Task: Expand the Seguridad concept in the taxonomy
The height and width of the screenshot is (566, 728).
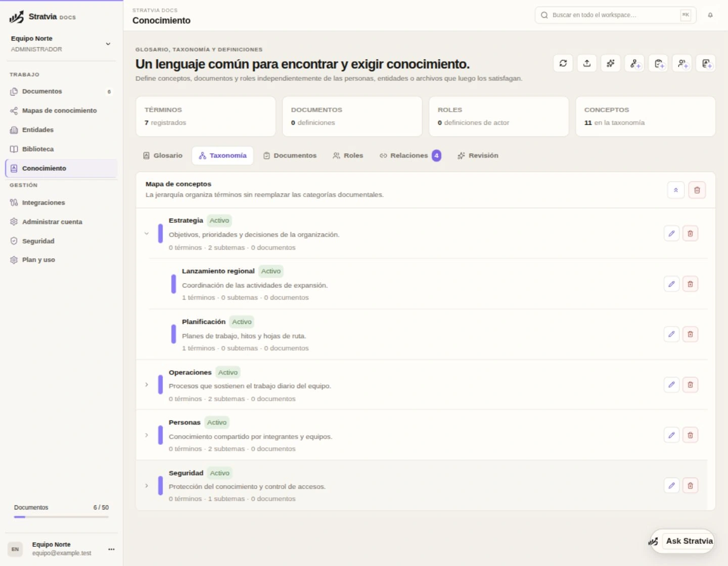Action: coord(147,486)
